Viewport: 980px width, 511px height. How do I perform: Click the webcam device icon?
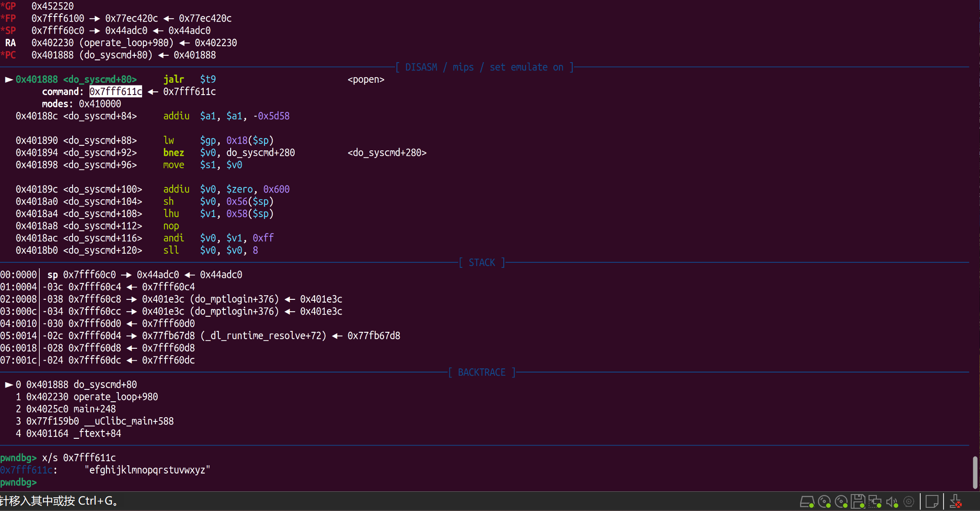[909, 502]
